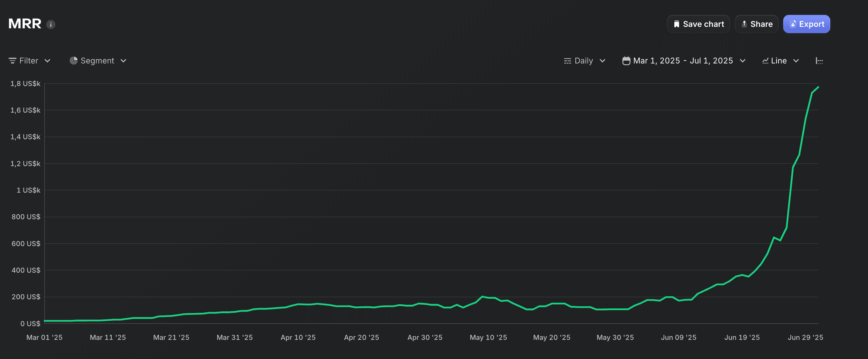Click the download icon on the Export button

pos(793,24)
